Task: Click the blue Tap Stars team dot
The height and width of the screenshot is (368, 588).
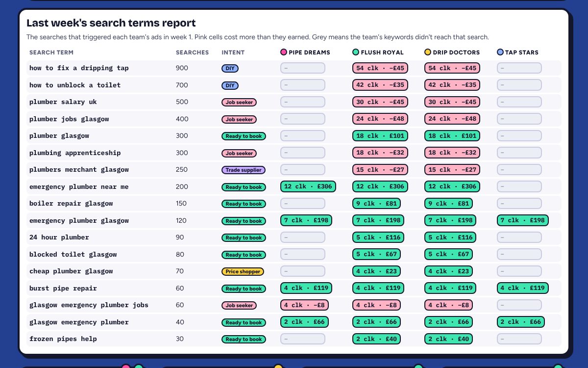Action: pyautogui.click(x=500, y=53)
